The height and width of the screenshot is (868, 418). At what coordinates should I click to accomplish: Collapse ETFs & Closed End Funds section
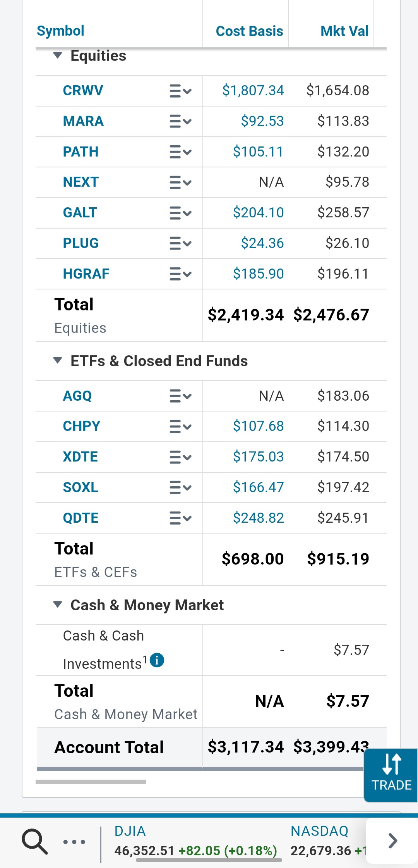click(x=58, y=361)
